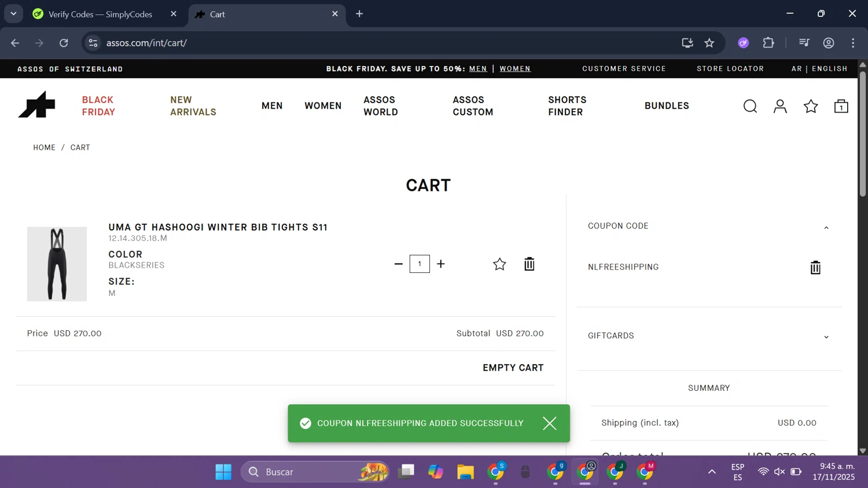Show hidden system tray icons
This screenshot has height=488, width=868.
712,472
